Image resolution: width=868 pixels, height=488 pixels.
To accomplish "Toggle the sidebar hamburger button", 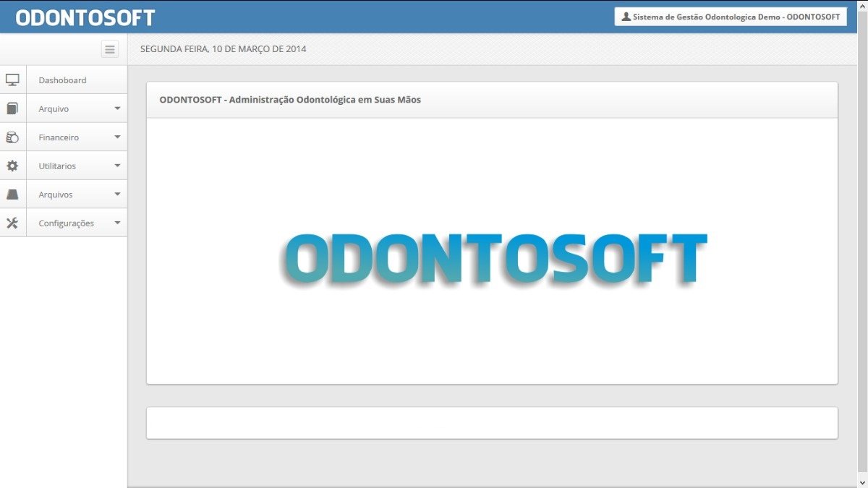I will tap(110, 49).
